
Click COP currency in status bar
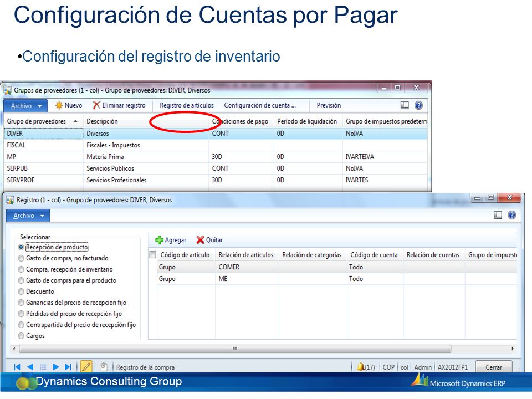click(x=388, y=367)
